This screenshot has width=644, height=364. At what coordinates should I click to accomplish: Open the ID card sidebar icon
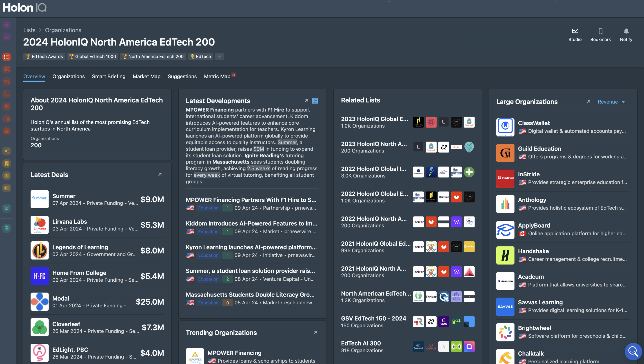point(7,188)
